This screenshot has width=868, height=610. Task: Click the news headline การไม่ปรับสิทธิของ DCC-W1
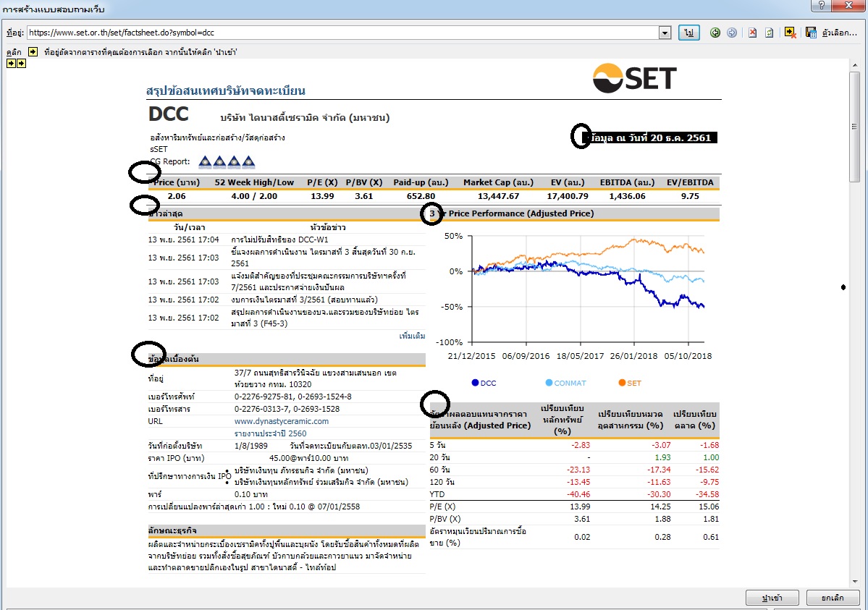coord(279,240)
